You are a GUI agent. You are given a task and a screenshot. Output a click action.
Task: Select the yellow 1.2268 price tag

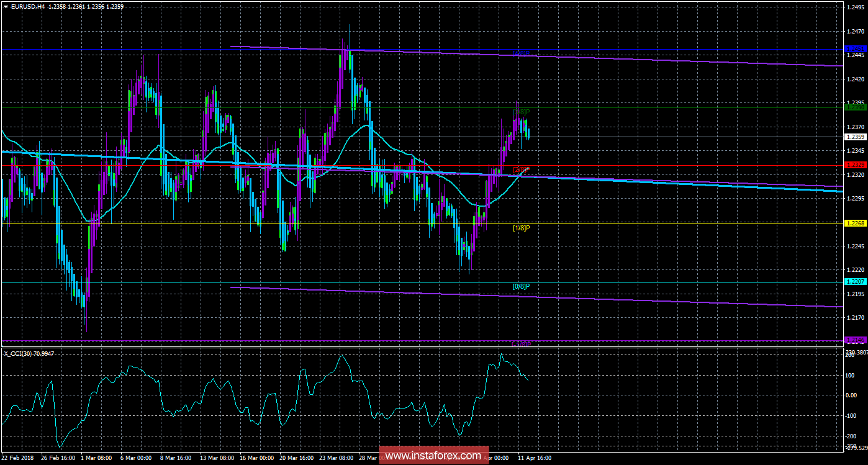pyautogui.click(x=855, y=223)
